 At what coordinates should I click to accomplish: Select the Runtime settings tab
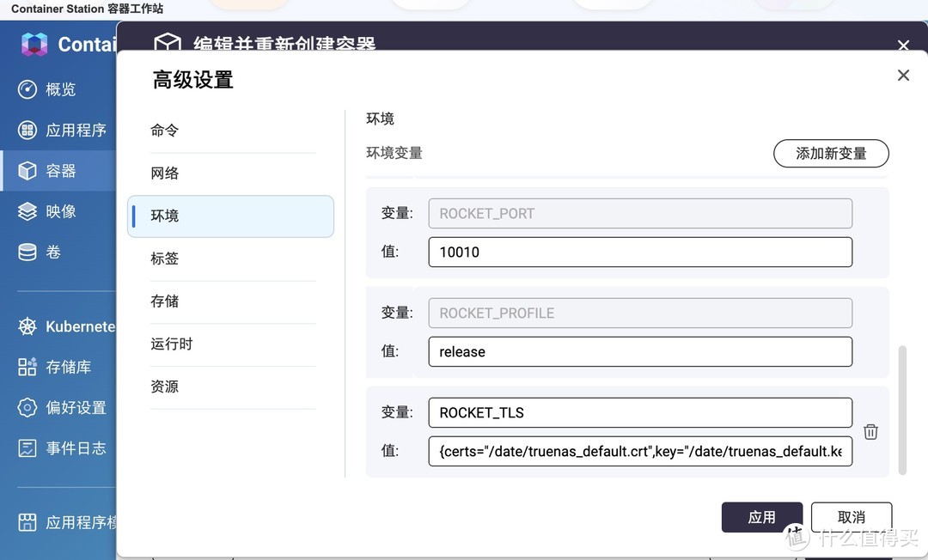pos(172,344)
